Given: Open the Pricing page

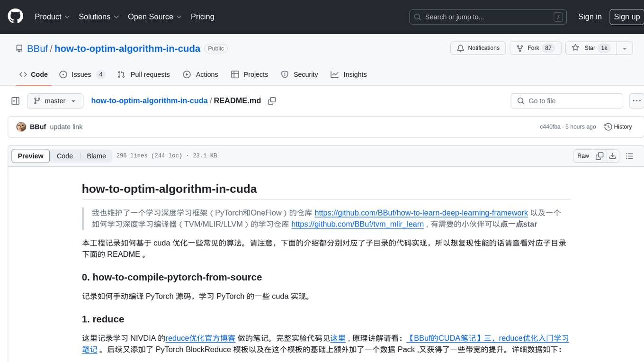Looking at the screenshot, I should coord(202,17).
